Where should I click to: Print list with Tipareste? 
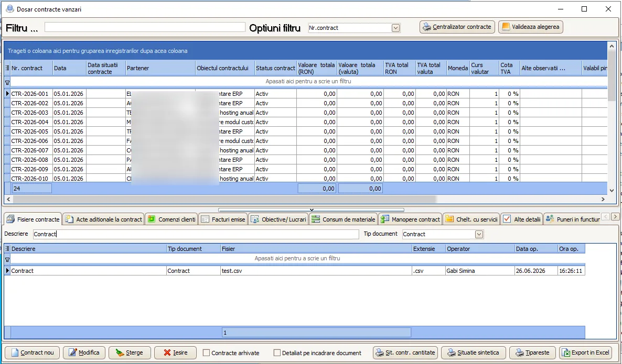(532, 352)
